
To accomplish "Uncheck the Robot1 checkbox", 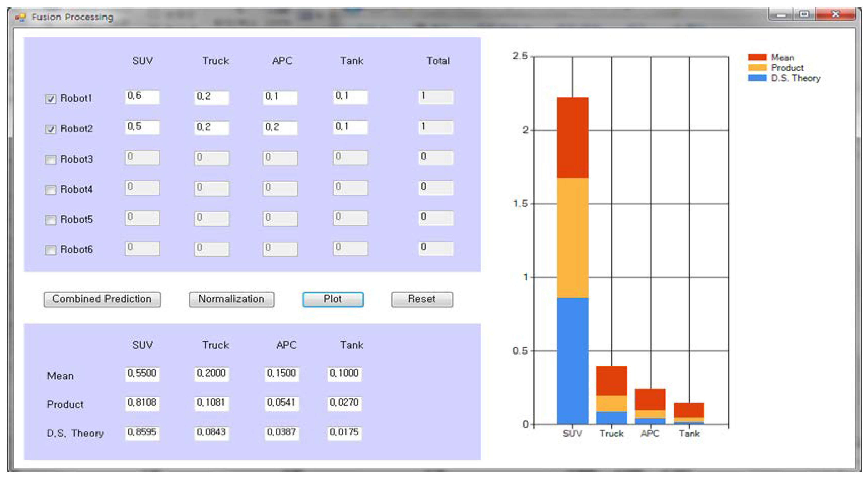I will click(x=51, y=99).
